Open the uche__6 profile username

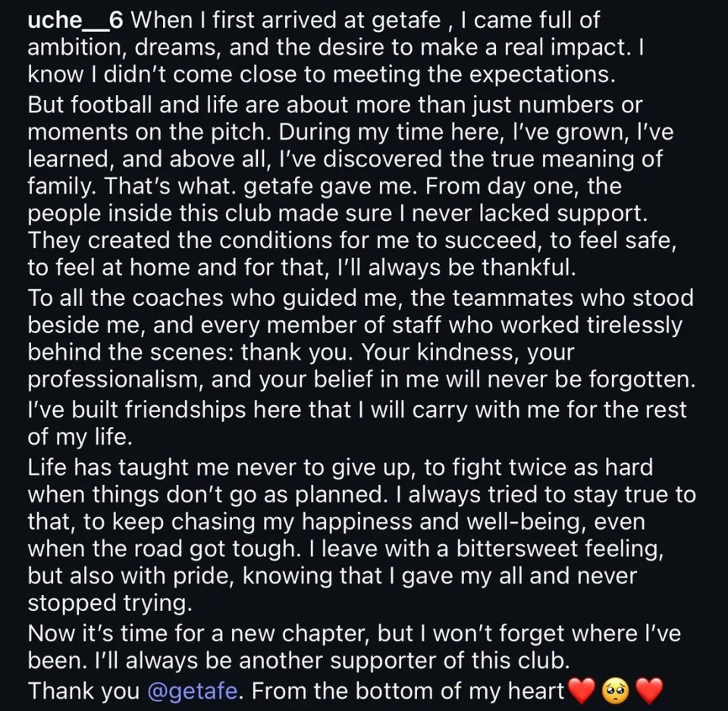click(75, 21)
